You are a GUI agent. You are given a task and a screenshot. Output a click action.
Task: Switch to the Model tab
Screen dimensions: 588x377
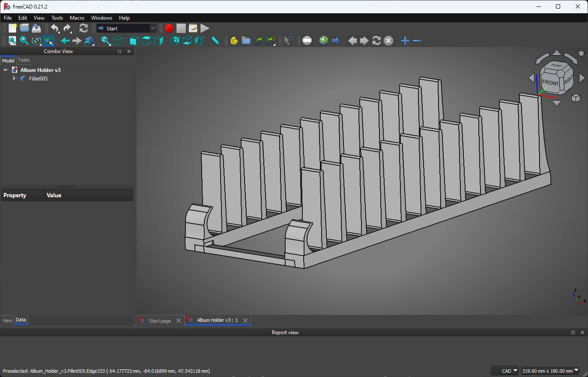tap(8, 60)
